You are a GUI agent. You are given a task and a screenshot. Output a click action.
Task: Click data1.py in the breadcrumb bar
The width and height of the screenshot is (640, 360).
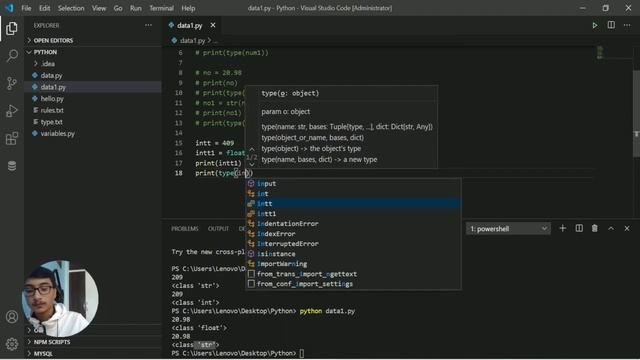pos(192,41)
